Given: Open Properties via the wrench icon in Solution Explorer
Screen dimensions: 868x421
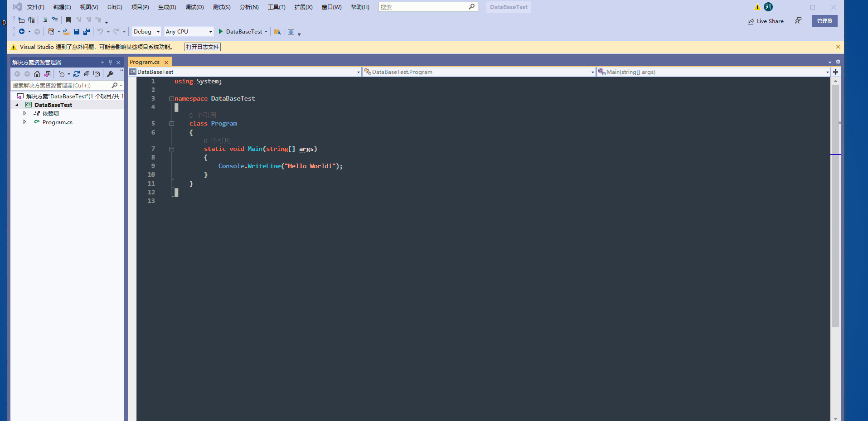Looking at the screenshot, I should click(x=110, y=73).
